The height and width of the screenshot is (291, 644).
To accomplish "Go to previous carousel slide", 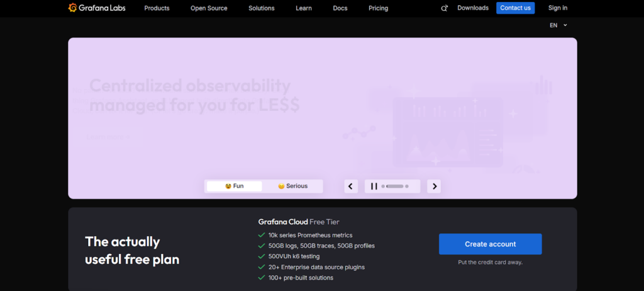I will pos(351,186).
